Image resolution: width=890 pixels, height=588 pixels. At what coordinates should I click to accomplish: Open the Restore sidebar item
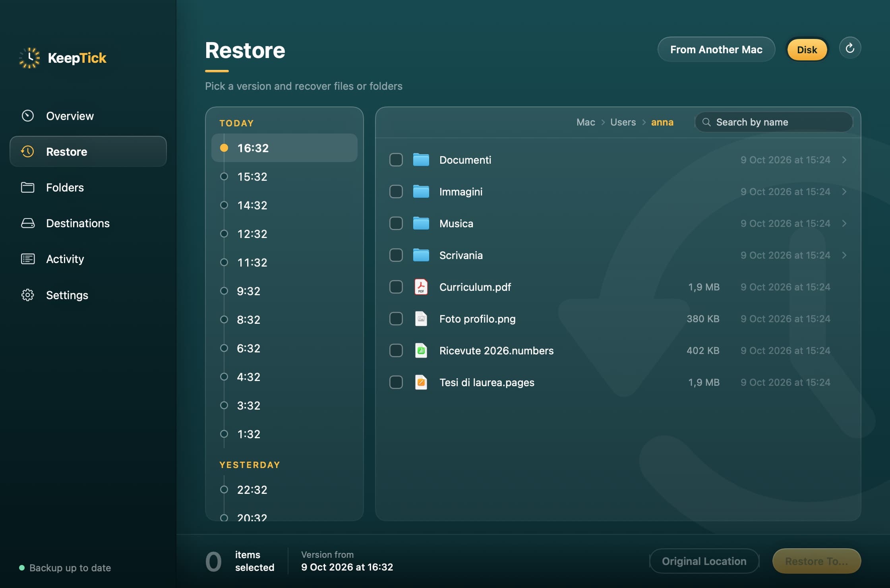tap(88, 151)
